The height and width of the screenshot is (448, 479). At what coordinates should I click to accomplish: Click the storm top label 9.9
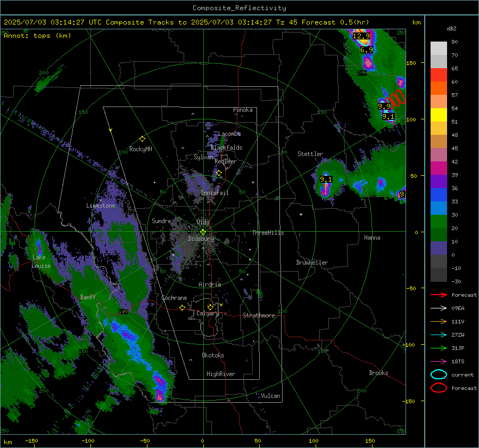click(384, 106)
